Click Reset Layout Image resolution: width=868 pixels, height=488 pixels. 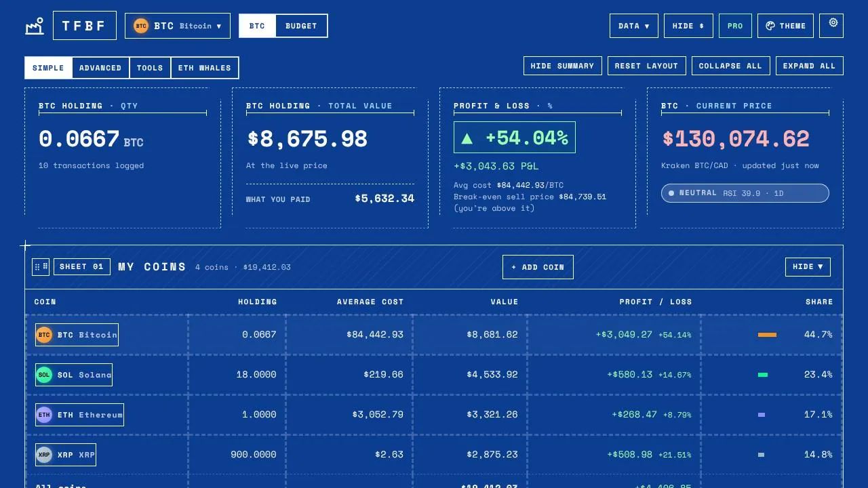tap(646, 66)
